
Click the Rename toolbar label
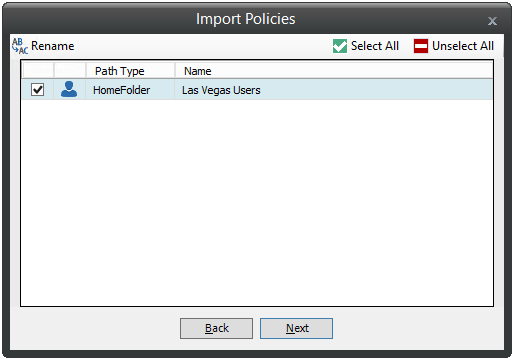tap(53, 46)
